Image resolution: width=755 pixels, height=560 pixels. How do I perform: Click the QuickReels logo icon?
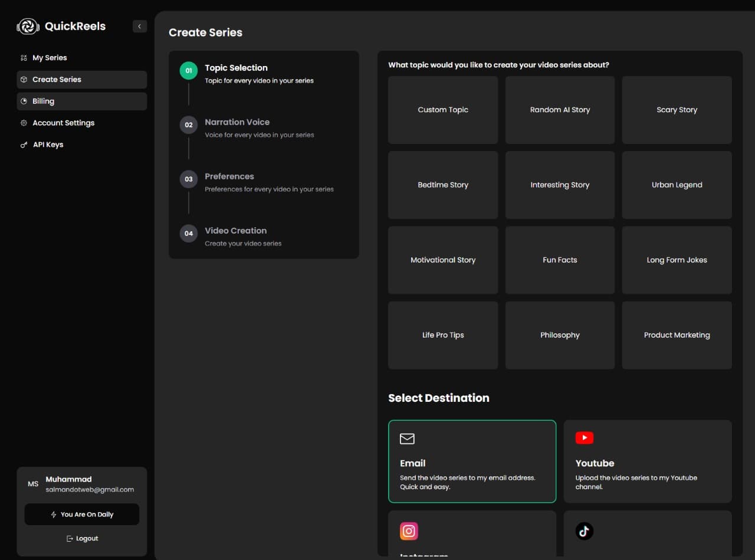click(28, 26)
